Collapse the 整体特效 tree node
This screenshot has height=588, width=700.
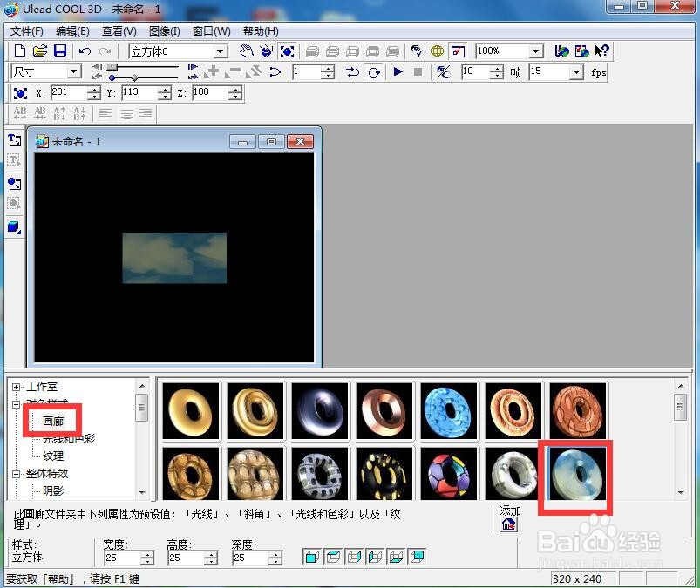16,474
